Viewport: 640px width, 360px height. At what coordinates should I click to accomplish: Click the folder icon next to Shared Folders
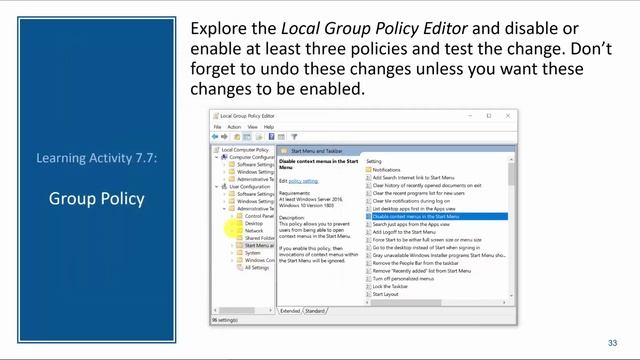pyautogui.click(x=240, y=238)
